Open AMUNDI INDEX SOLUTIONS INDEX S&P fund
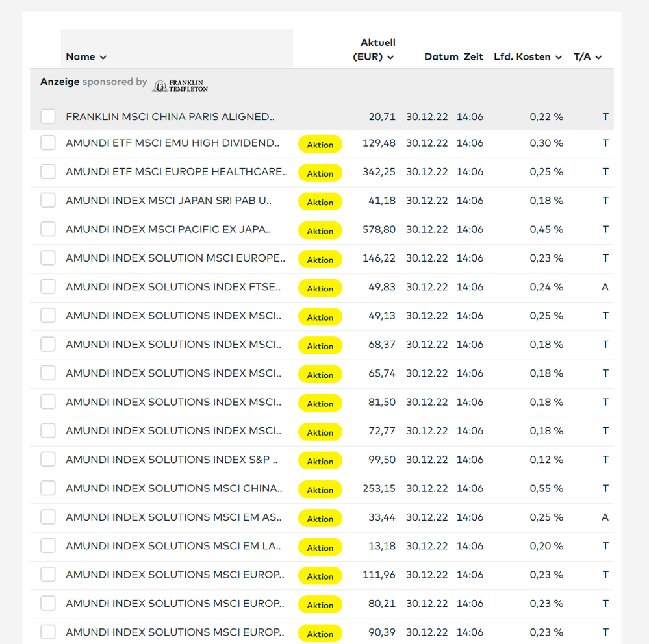The height and width of the screenshot is (644, 649). click(x=172, y=460)
